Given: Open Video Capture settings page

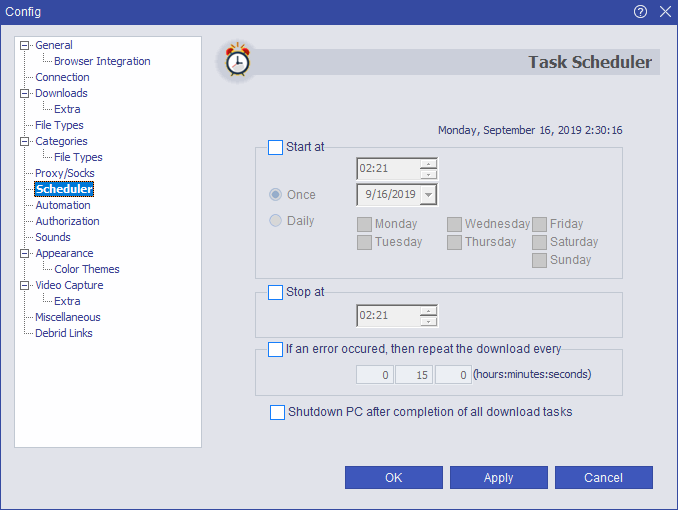Looking at the screenshot, I should point(69,285).
